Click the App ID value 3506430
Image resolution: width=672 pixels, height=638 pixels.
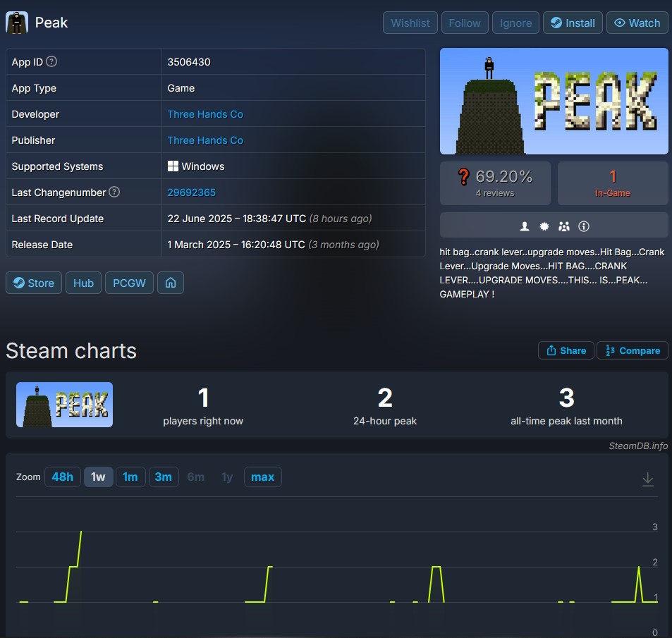click(189, 62)
